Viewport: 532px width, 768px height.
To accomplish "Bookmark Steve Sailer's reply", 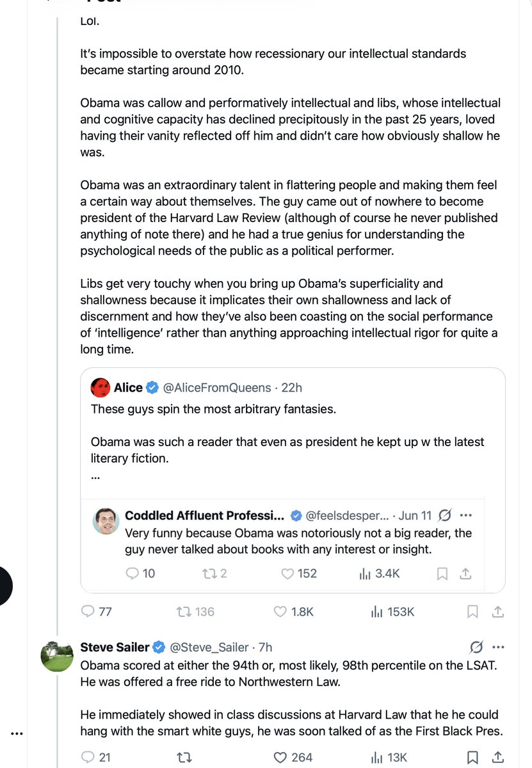I will click(x=472, y=758).
